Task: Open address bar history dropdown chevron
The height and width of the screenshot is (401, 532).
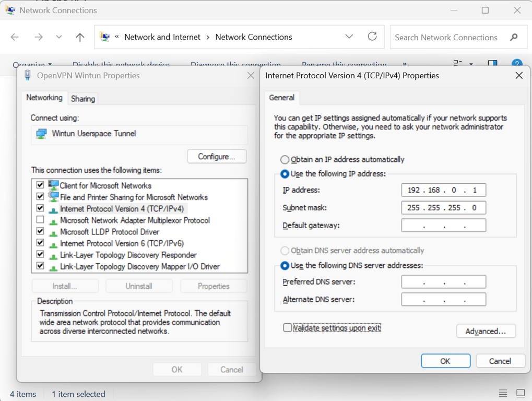Action: 349,37
